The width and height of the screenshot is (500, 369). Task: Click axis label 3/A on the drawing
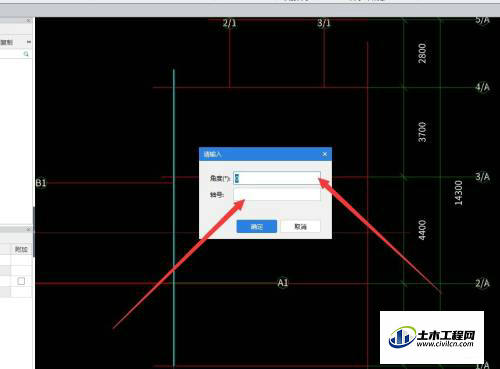click(482, 177)
